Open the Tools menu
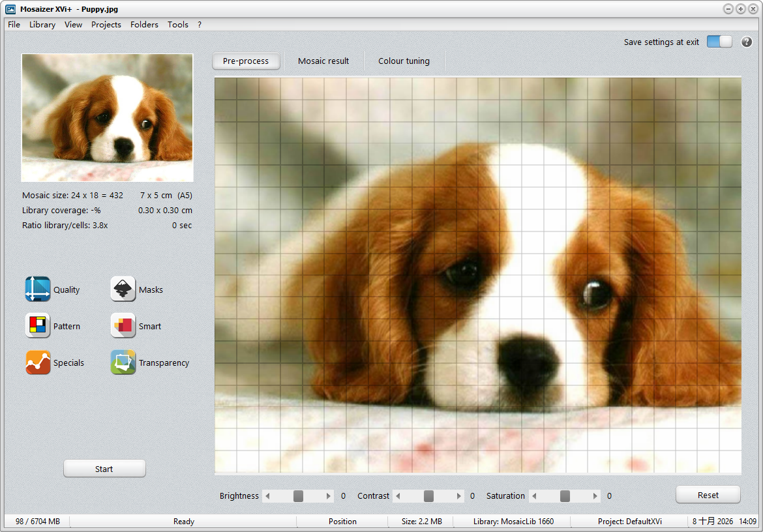Image resolution: width=763 pixels, height=532 pixels. coord(177,24)
